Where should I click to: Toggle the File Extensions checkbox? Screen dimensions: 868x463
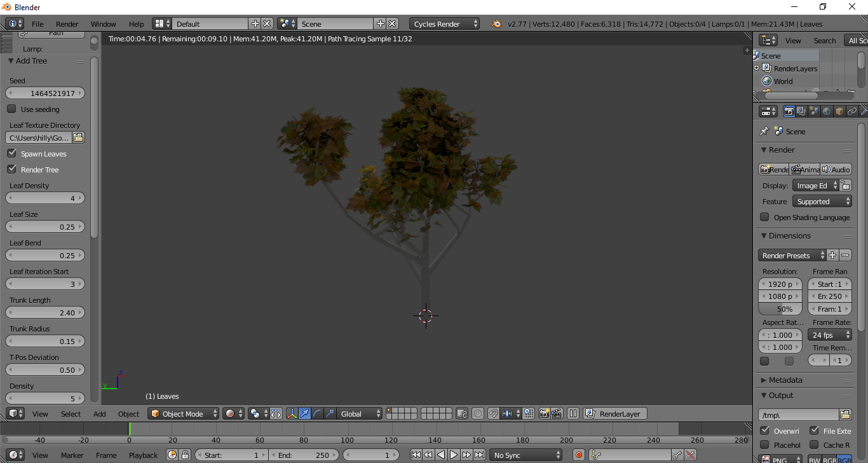point(814,431)
